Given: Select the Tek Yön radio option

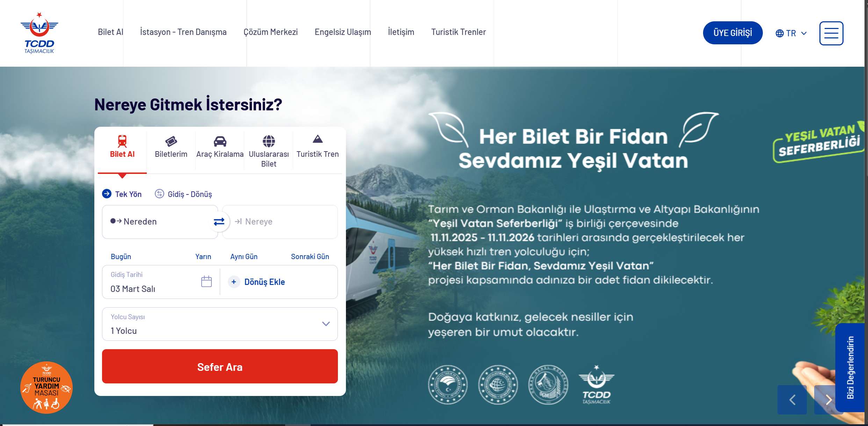Looking at the screenshot, I should pyautogui.click(x=122, y=194).
